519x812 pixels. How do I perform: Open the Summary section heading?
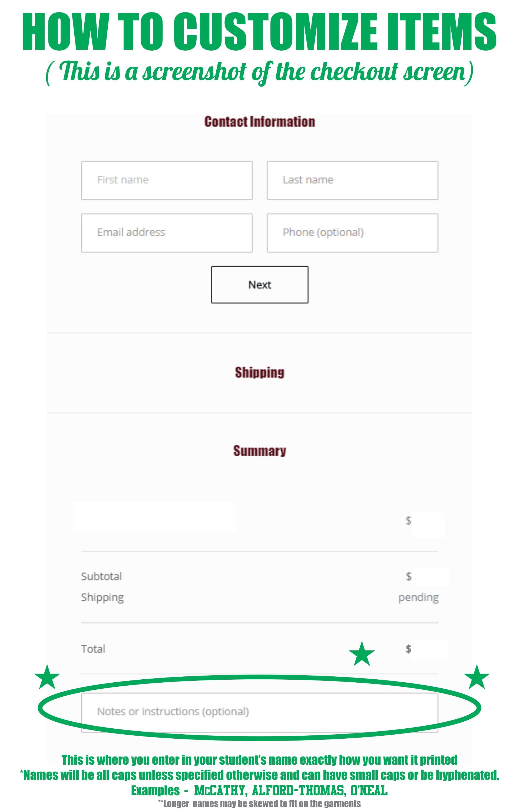[260, 451]
